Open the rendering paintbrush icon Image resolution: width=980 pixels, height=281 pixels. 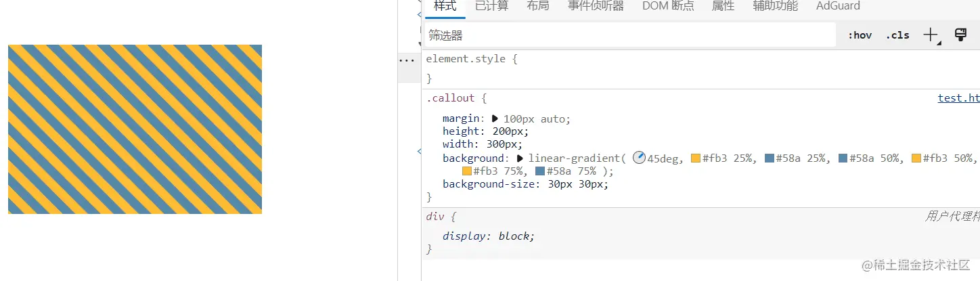pos(960,35)
